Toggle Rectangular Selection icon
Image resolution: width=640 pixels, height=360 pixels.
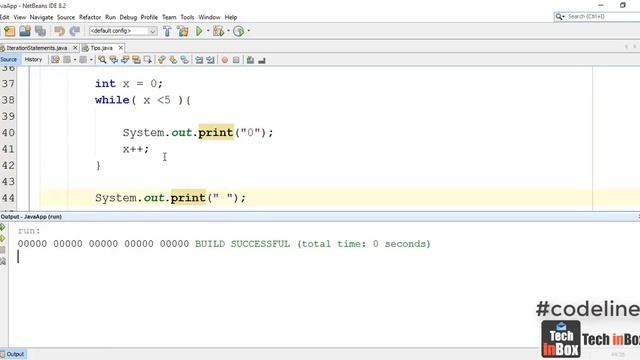(x=148, y=60)
